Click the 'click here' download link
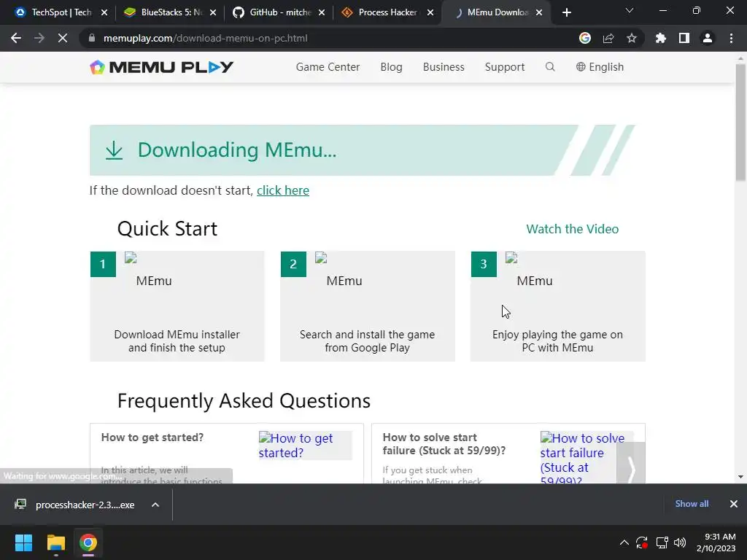The image size is (747, 560). click(283, 190)
